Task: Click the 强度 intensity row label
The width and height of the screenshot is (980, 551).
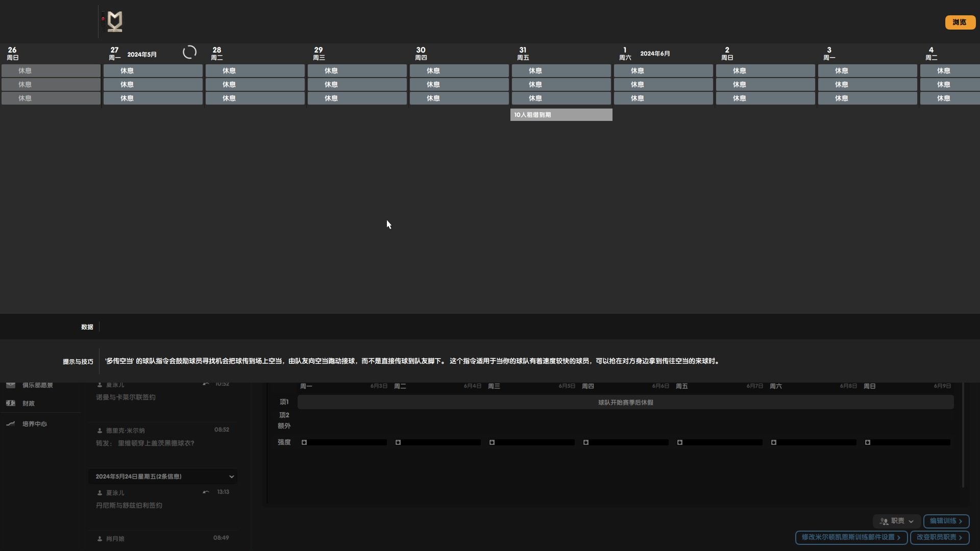Action: click(x=284, y=442)
